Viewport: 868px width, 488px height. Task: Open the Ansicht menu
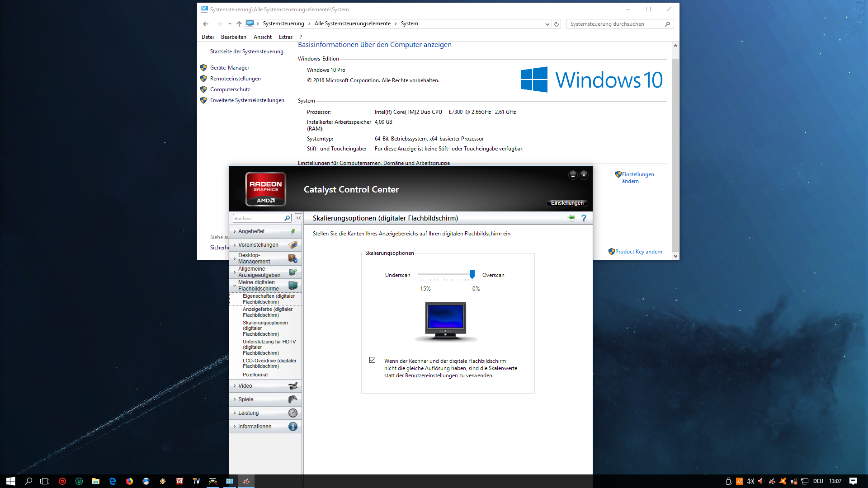(x=263, y=37)
